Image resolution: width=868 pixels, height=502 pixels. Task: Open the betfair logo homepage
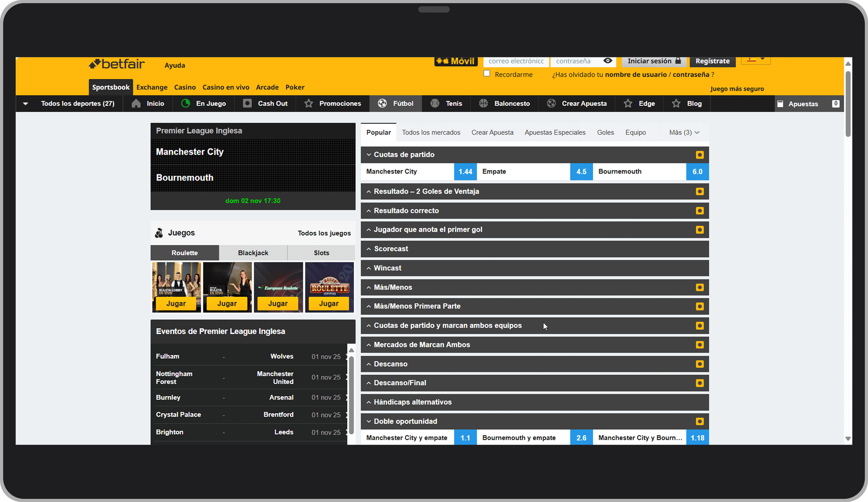(116, 64)
